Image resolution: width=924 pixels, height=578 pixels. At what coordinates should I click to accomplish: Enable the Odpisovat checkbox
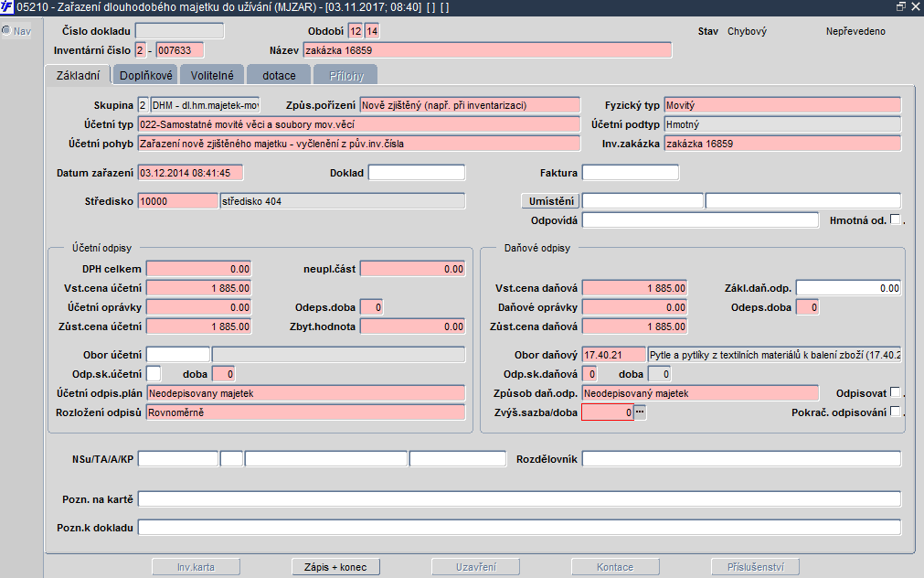(895, 392)
